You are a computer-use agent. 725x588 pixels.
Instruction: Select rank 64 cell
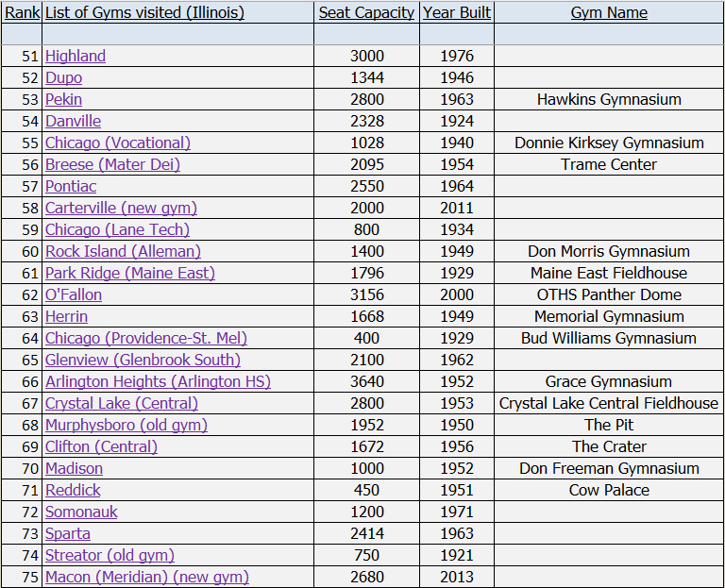tap(22, 339)
